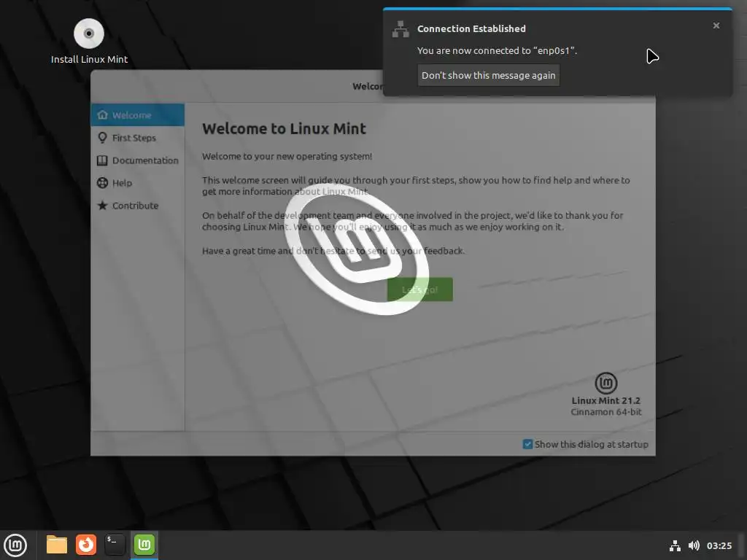This screenshot has width=747, height=560.
Task: Open the Documentation section
Action: (x=138, y=160)
